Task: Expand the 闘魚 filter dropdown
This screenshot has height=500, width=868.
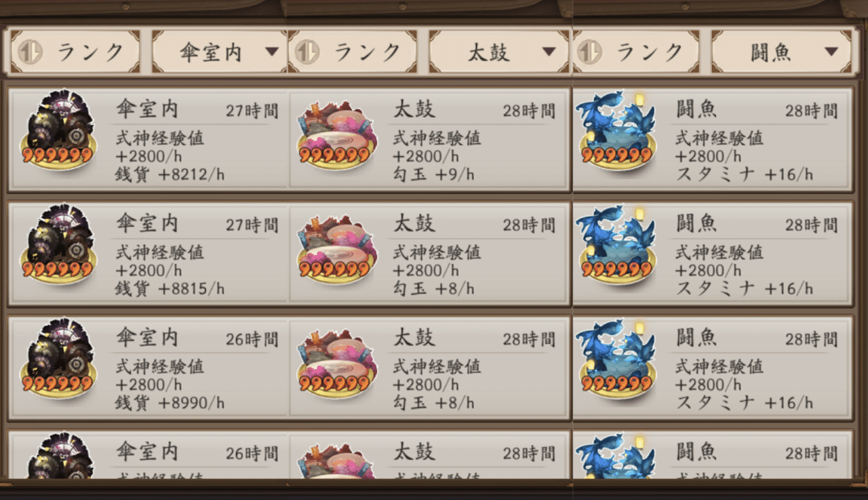Action: point(781,52)
